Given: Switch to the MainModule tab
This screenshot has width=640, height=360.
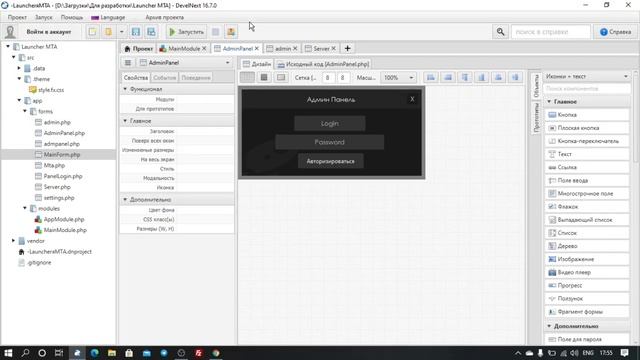Looking at the screenshot, I should tap(182, 48).
